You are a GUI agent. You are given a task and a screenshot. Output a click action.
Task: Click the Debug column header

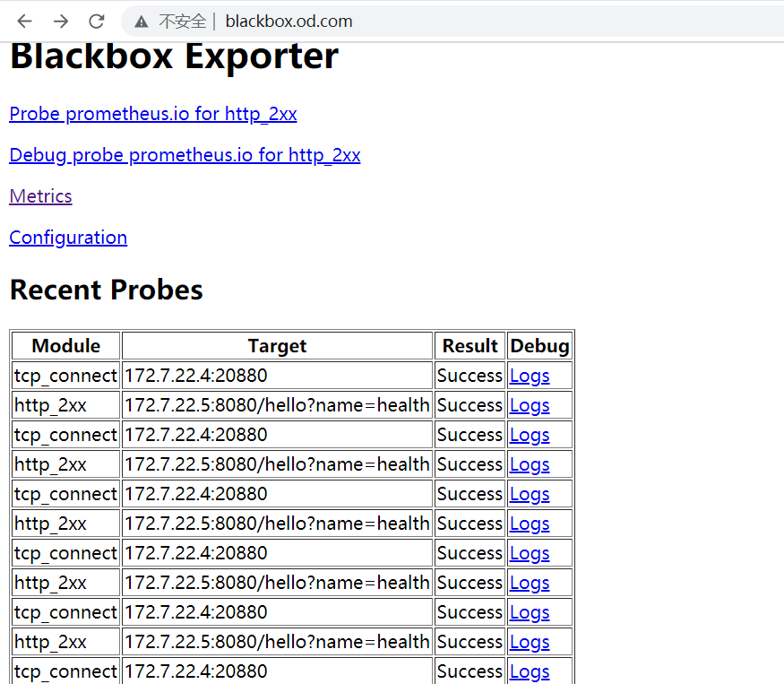pos(539,346)
